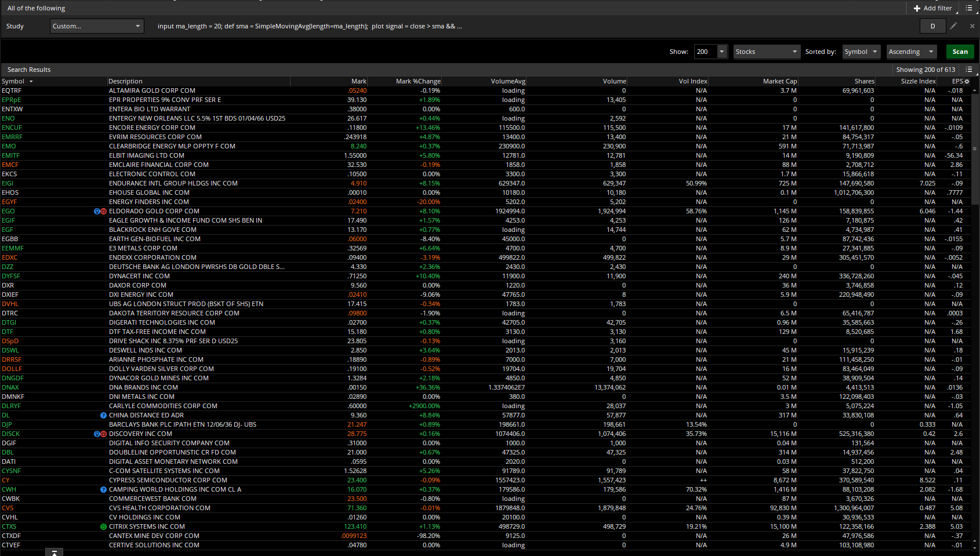
Task: Click the blue icon in the CWH row
Action: (104, 490)
